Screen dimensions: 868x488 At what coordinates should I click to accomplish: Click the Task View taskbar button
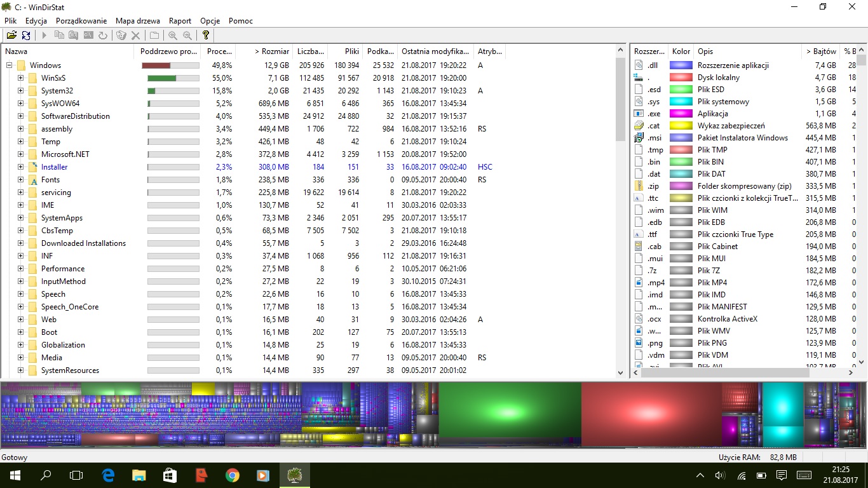(x=76, y=475)
